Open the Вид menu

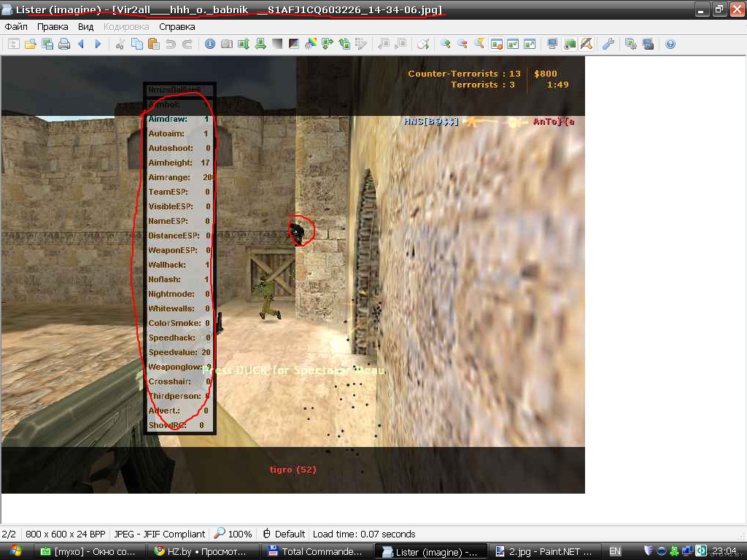pyautogui.click(x=86, y=27)
